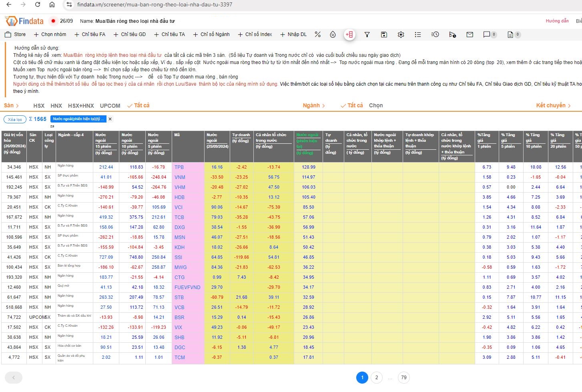This screenshot has width=582, height=392.
Task: Filter by HSX+HNX exchanges
Action: click(81, 106)
